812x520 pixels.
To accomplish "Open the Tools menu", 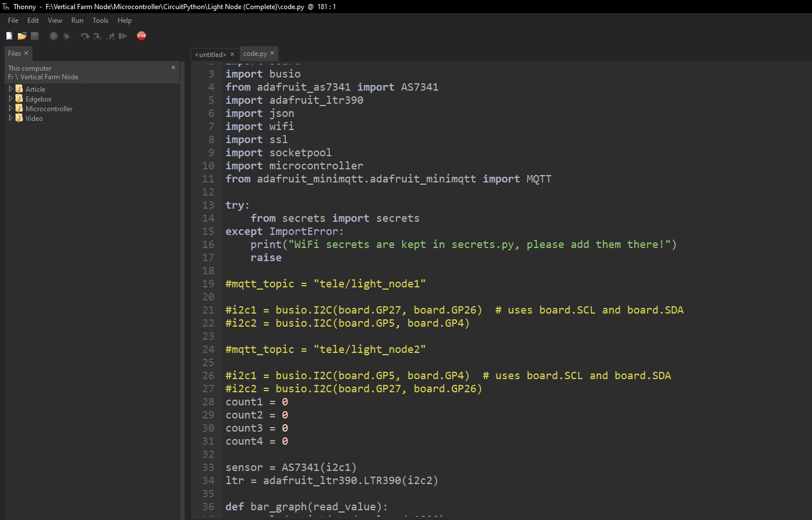I will click(100, 21).
